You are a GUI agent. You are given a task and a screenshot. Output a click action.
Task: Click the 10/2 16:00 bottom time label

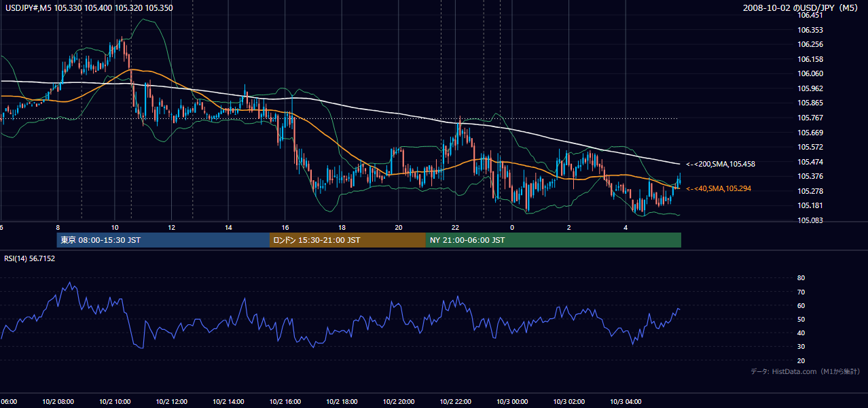point(285,401)
